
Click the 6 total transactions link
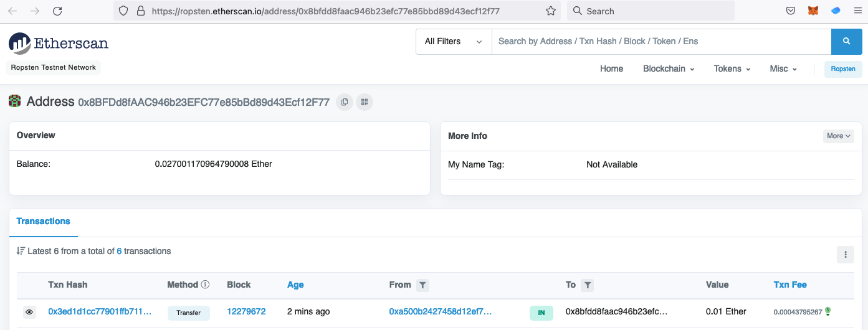[119, 252]
